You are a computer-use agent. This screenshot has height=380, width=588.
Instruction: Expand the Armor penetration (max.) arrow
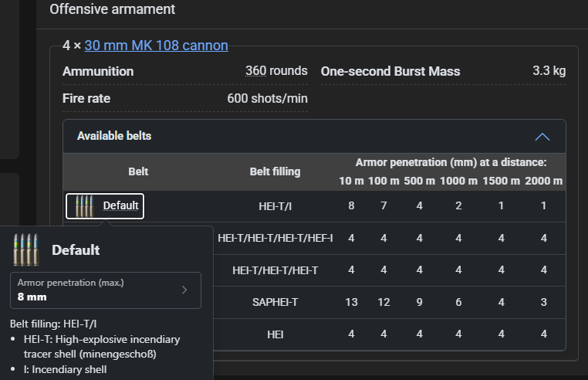click(x=184, y=290)
